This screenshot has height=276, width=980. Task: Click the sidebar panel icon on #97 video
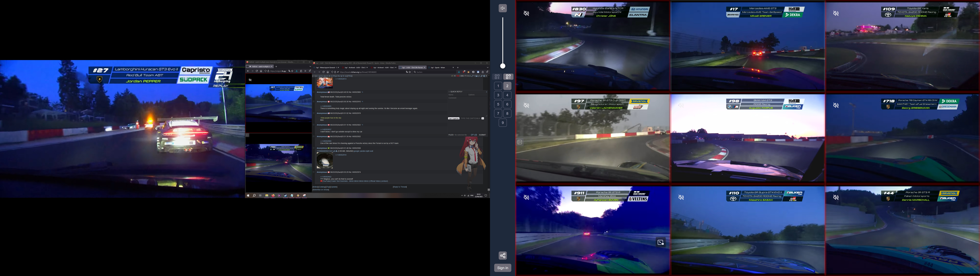[520, 142]
